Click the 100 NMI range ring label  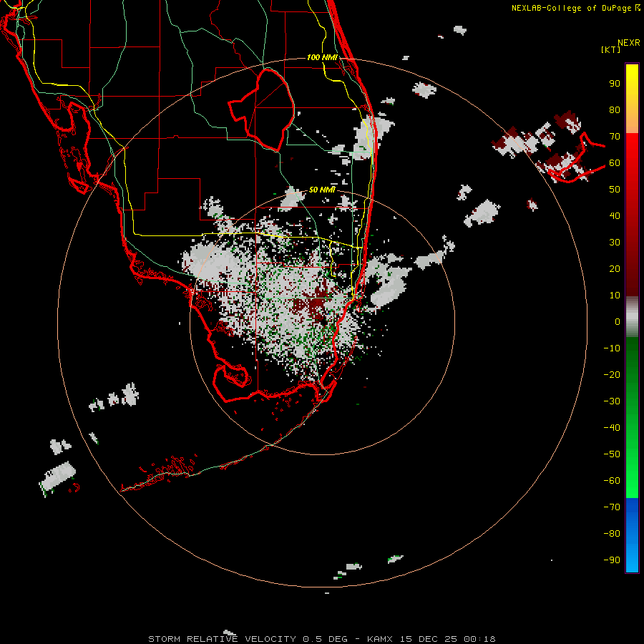pyautogui.click(x=322, y=57)
